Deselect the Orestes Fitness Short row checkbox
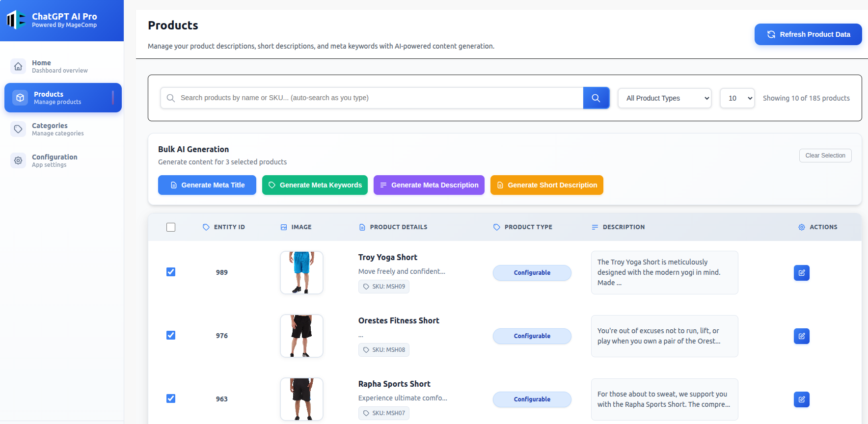Viewport: 868px width, 424px height. pos(171,335)
